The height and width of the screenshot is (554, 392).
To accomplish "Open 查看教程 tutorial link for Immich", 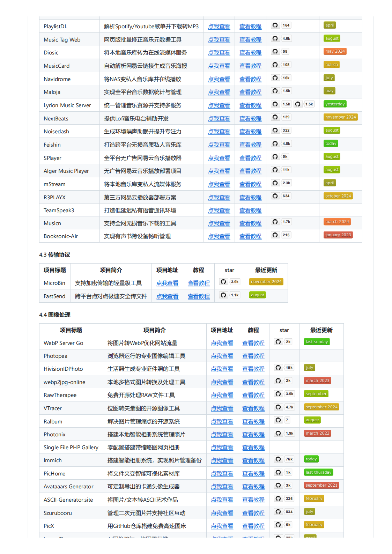I will point(253,460).
